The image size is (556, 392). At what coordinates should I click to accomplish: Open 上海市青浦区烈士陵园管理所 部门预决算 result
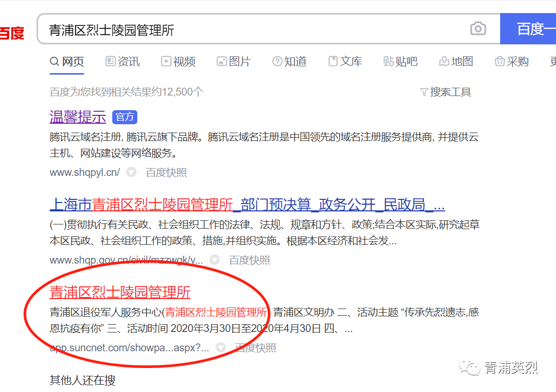tap(247, 205)
